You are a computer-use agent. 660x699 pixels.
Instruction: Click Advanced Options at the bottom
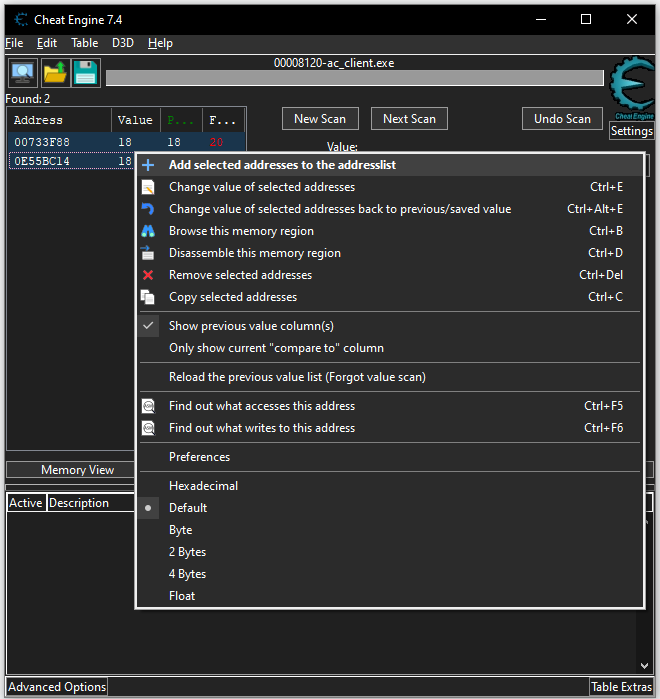pyautogui.click(x=57, y=687)
